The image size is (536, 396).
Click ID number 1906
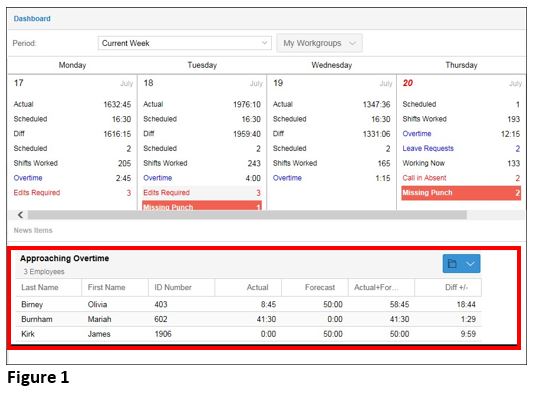163,334
